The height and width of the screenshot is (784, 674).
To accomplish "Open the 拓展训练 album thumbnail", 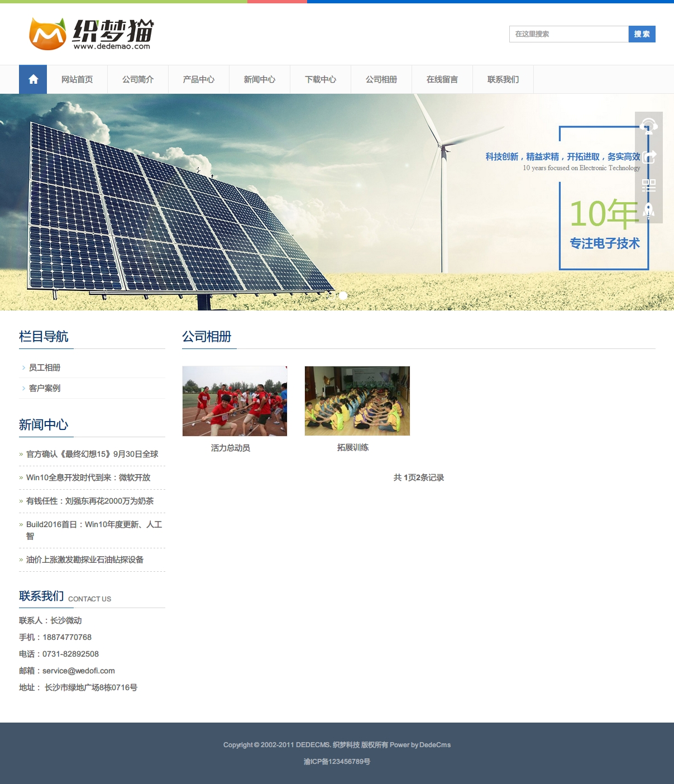I will click(357, 401).
